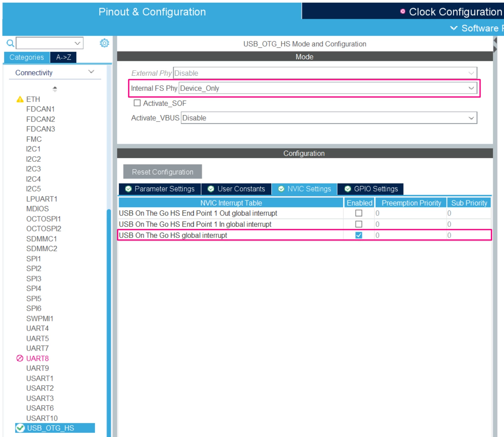Select LPUART1 in the peripheral list
The image size is (504, 437).
(x=41, y=199)
